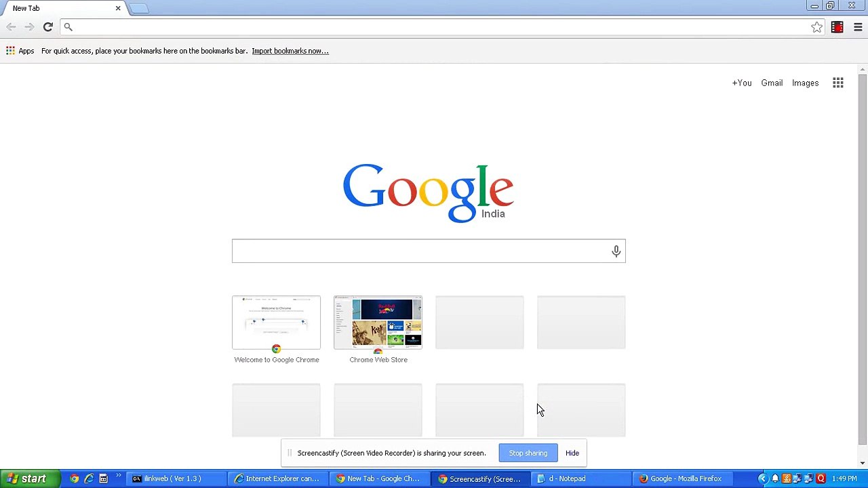Screen dimensions: 868x488
Task: Switch to ilinkweb (Ver 1.3) taskbar window
Action: point(176,479)
